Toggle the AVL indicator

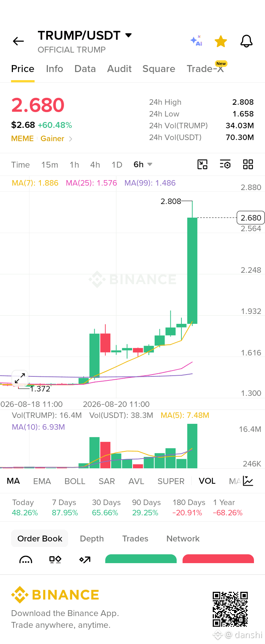click(136, 481)
